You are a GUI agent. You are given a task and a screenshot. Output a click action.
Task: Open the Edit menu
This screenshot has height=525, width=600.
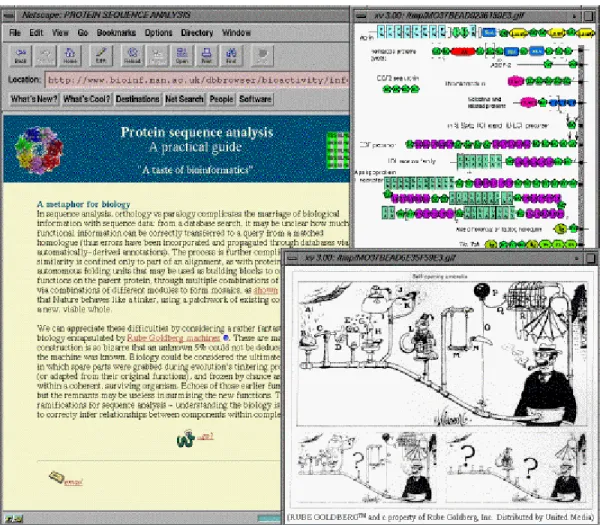[36, 33]
